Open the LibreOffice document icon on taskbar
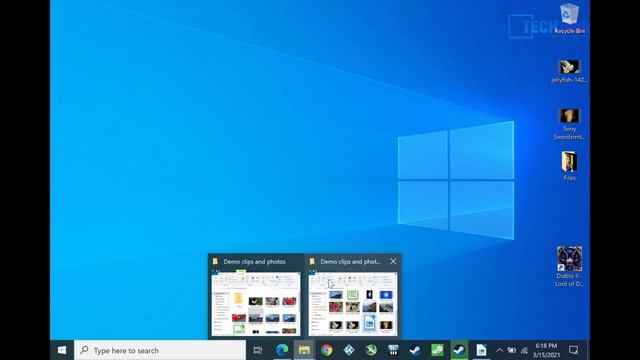 pos(481,350)
